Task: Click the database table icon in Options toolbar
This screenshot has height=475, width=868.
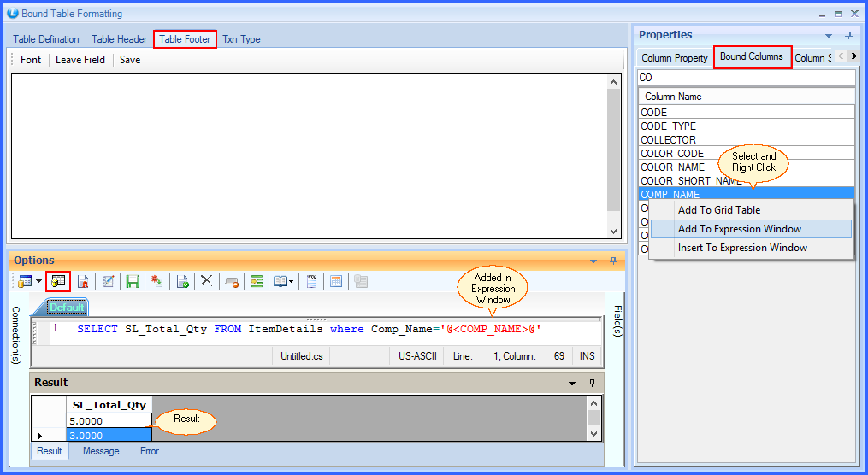Action: coord(24,281)
